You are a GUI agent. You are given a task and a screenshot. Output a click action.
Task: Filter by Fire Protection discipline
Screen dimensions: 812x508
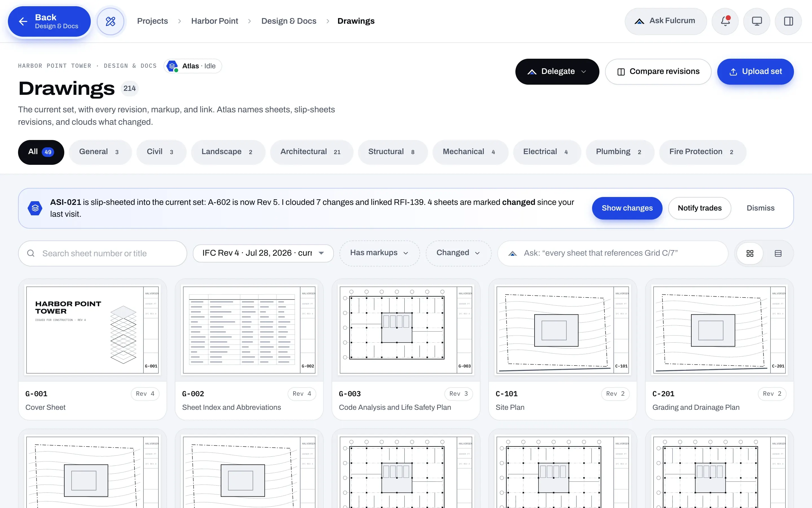point(702,152)
